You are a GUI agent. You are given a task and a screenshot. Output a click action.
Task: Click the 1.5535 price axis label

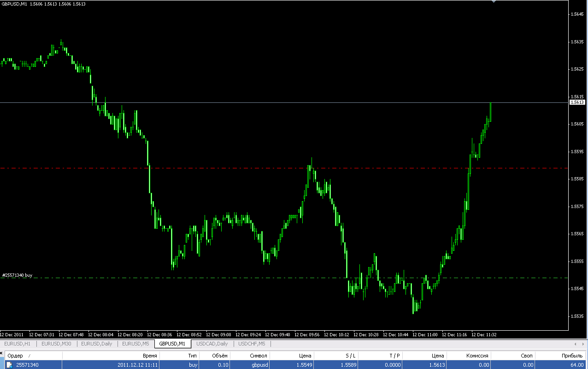578,316
